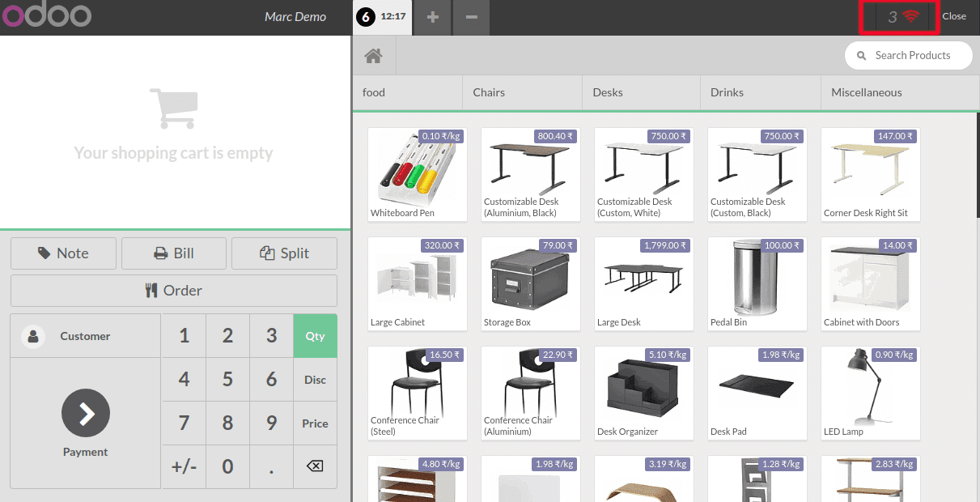The width and height of the screenshot is (980, 502).
Task: Close the point of sale session
Action: click(x=954, y=16)
